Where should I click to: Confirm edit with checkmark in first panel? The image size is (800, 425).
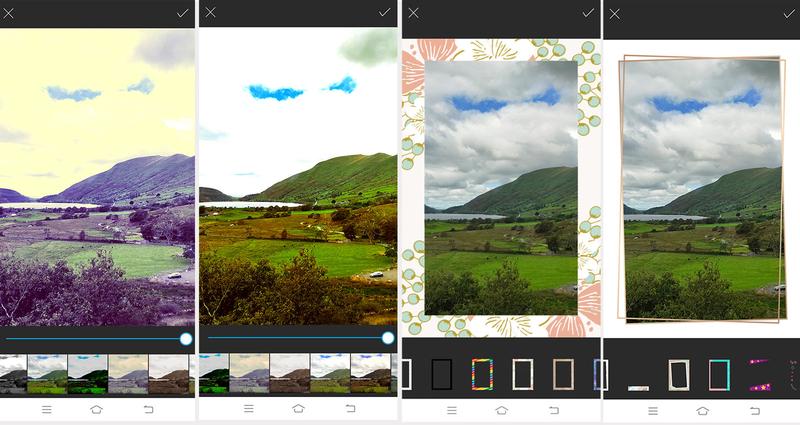click(182, 13)
